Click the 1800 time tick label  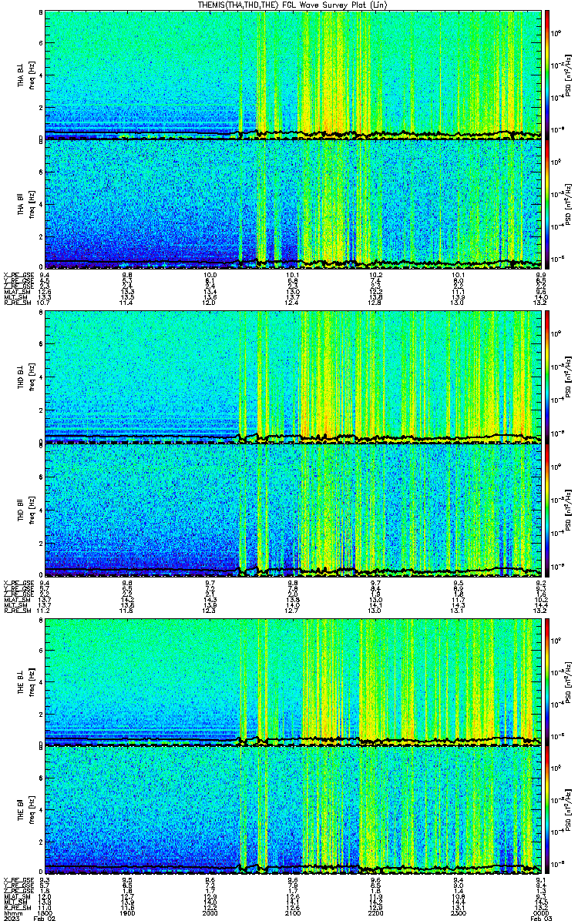(45, 912)
